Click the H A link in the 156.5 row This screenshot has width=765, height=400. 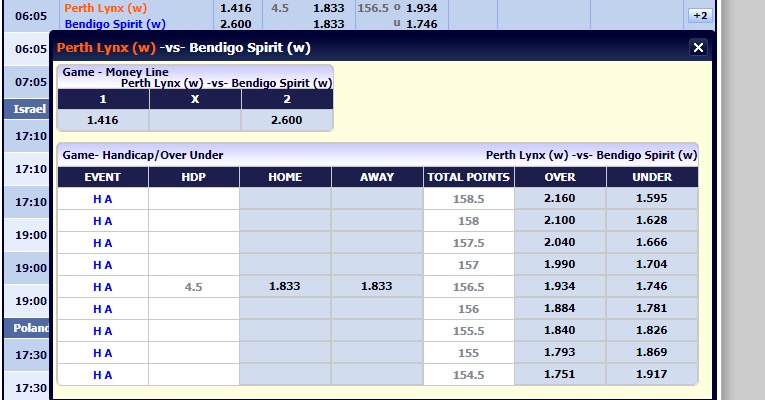(x=102, y=287)
